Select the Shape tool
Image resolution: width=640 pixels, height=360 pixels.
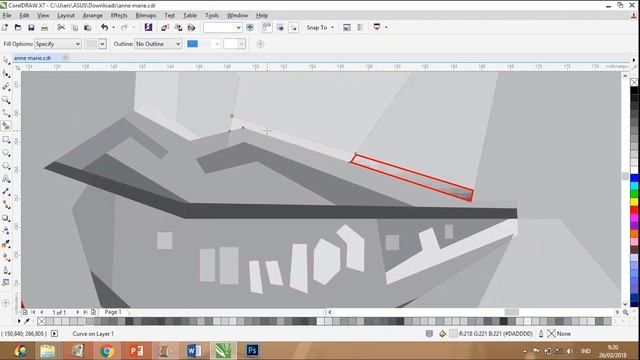(x=6, y=73)
